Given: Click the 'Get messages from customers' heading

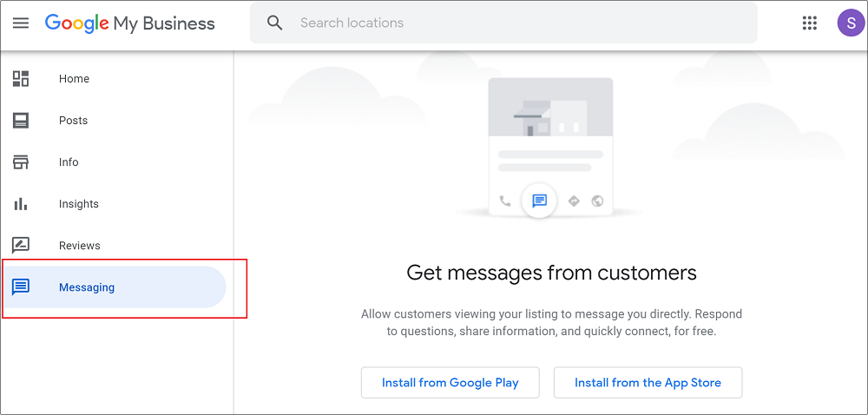Looking at the screenshot, I should (x=551, y=273).
